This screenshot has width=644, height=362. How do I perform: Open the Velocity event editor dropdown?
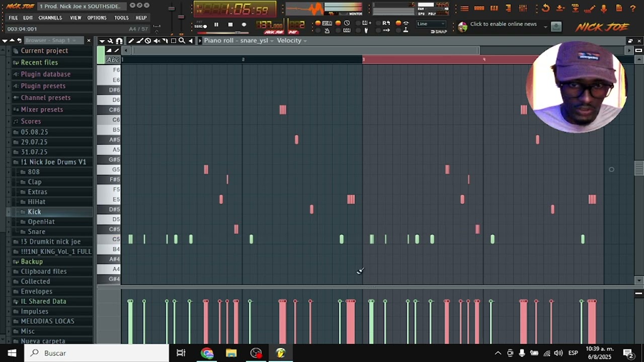(292, 41)
